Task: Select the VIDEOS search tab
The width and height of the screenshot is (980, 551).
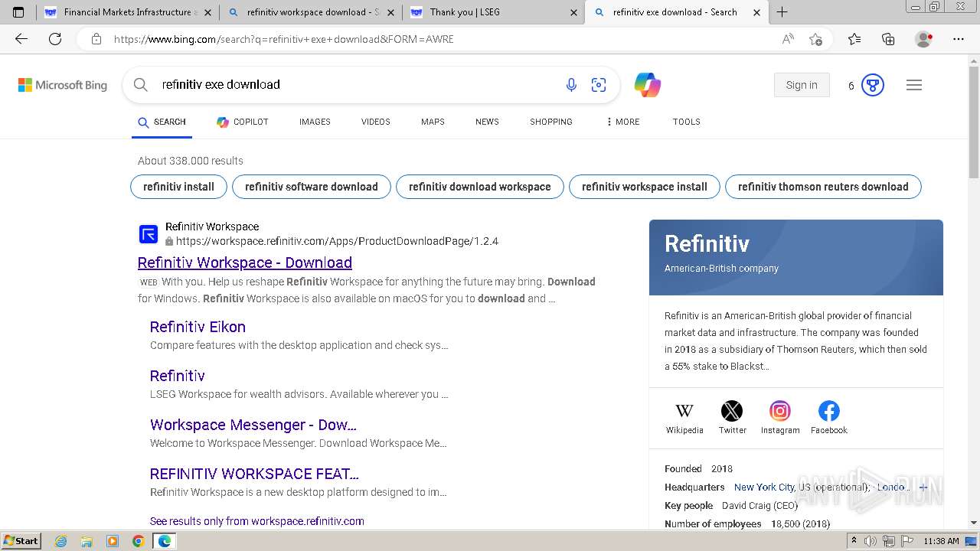Action: pos(376,122)
